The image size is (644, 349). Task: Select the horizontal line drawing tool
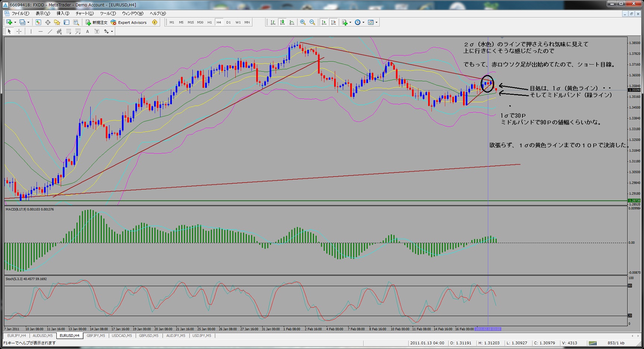click(40, 32)
